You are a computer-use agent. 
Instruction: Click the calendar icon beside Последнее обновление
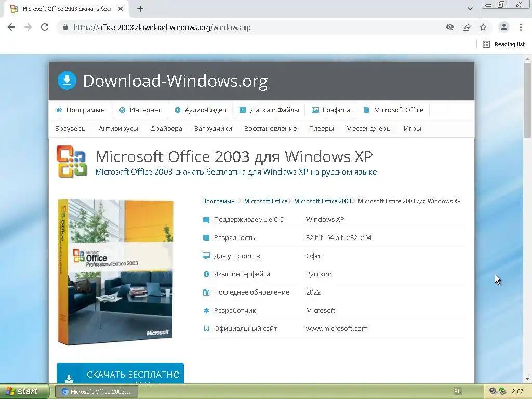point(206,292)
